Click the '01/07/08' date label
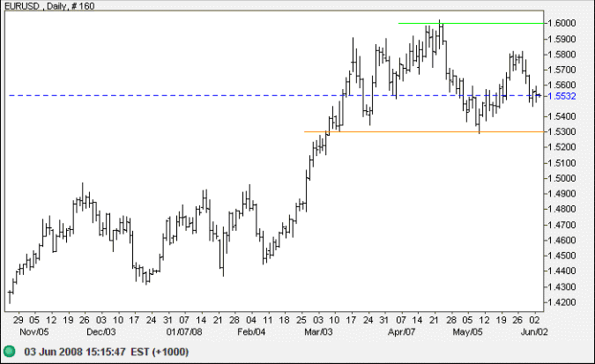The width and height of the screenshot is (595, 364). click(x=184, y=331)
